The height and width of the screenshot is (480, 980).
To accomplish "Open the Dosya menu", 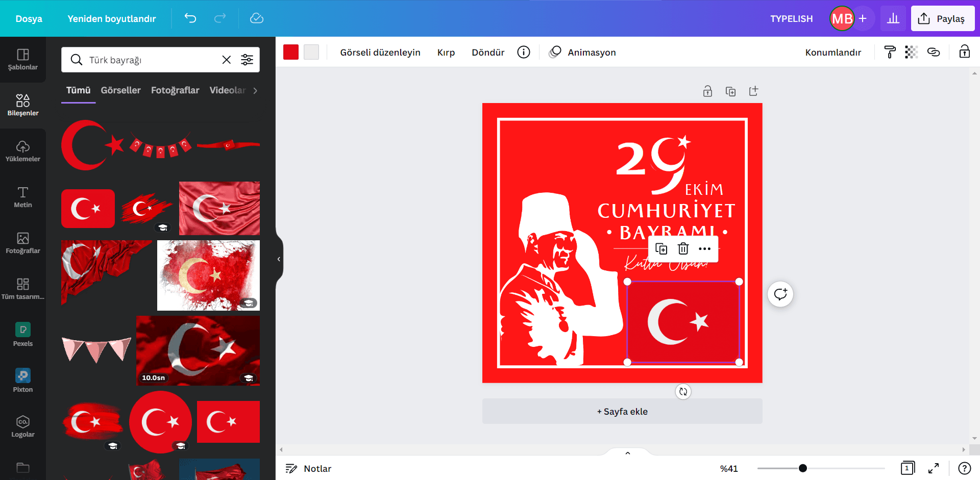I will [29, 19].
